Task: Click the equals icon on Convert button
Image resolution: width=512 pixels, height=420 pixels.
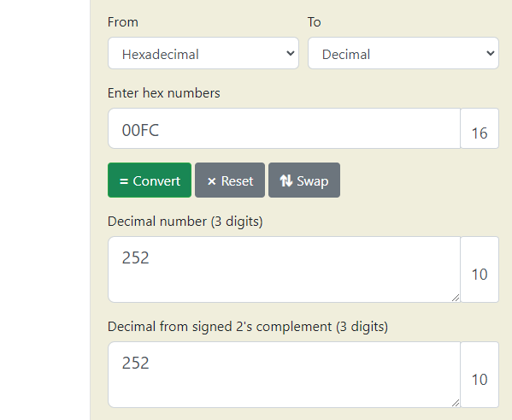Action: point(124,181)
